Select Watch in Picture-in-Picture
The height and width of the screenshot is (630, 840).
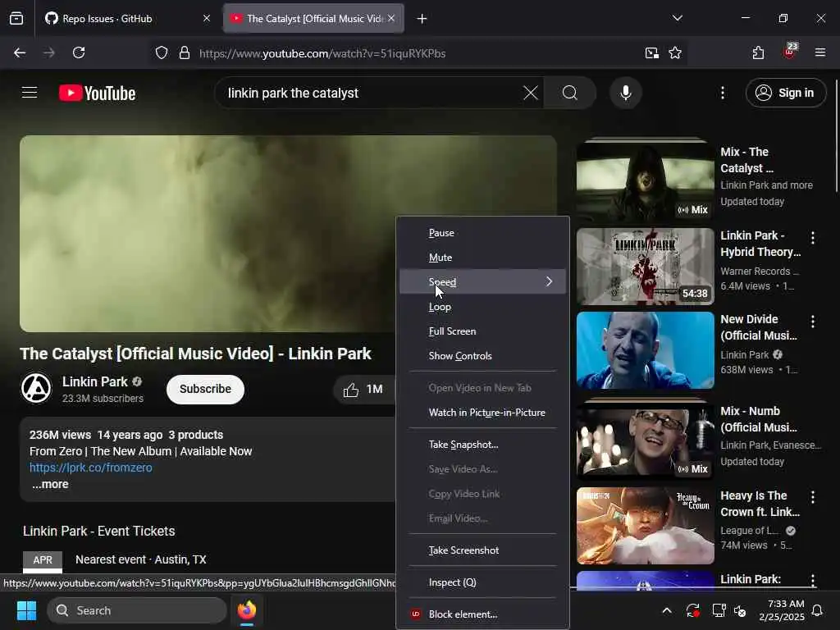point(482,413)
